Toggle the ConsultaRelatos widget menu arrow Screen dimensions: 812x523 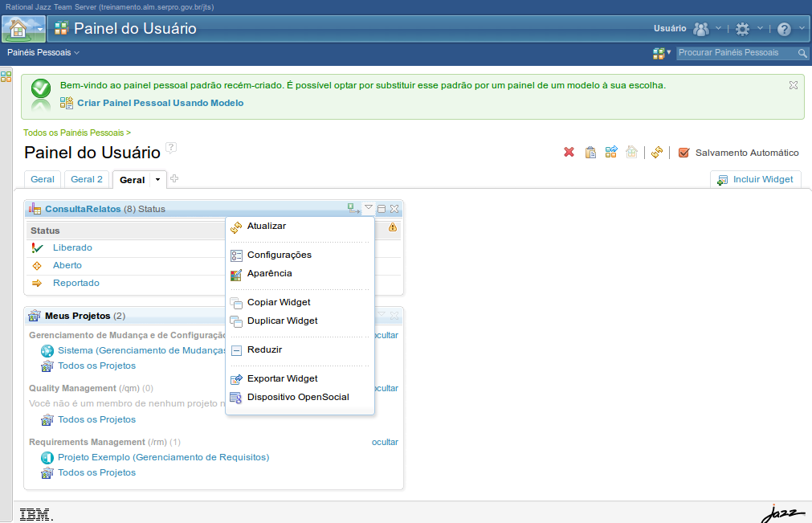point(368,207)
